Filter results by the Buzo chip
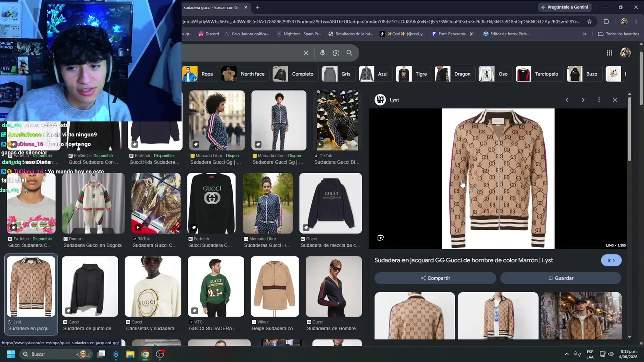 click(x=584, y=74)
